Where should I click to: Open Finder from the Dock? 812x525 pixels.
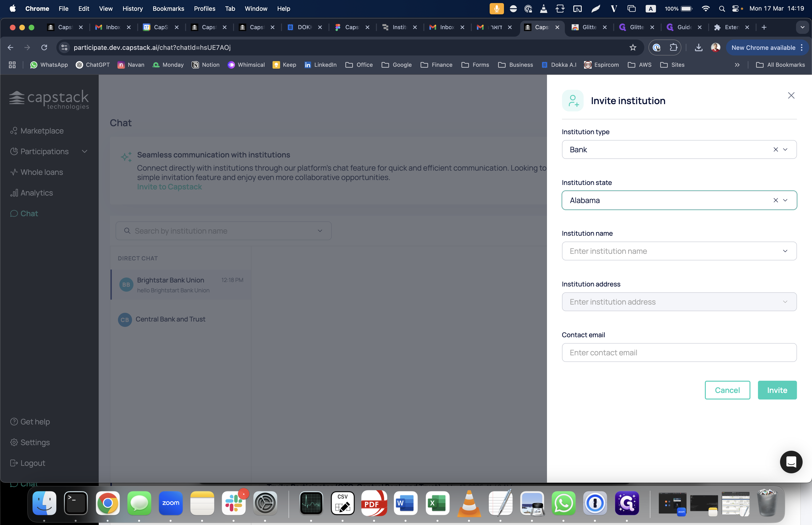click(44, 503)
